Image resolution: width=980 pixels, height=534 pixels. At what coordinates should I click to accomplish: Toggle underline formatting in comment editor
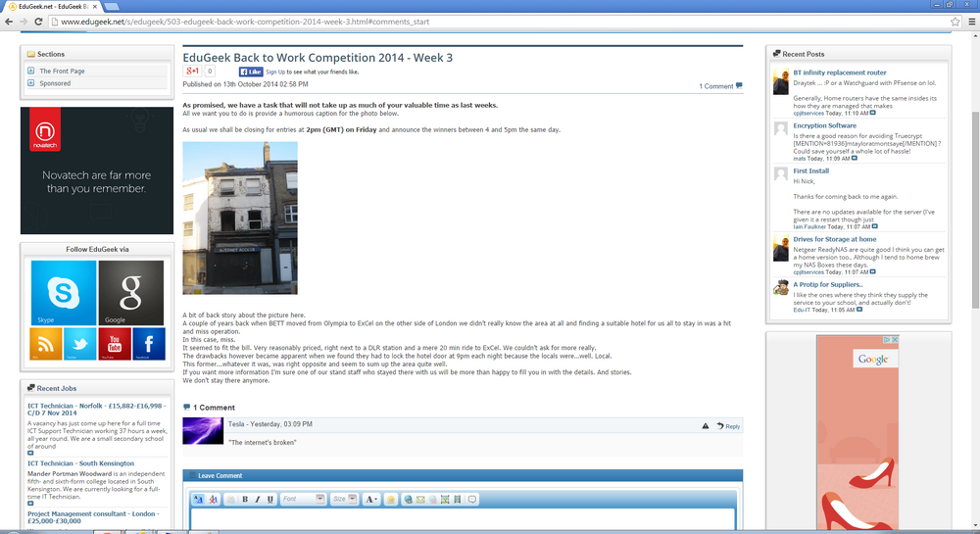click(x=270, y=499)
